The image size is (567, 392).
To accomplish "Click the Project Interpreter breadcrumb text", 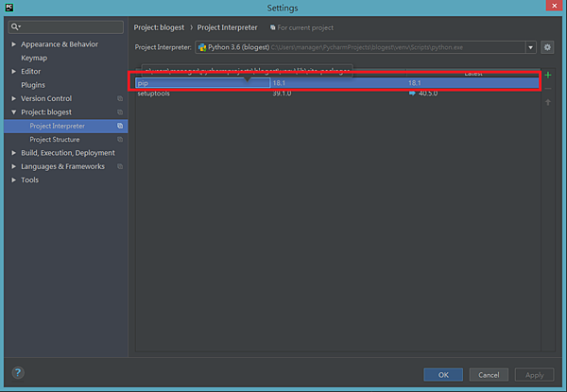I will pyautogui.click(x=227, y=27).
